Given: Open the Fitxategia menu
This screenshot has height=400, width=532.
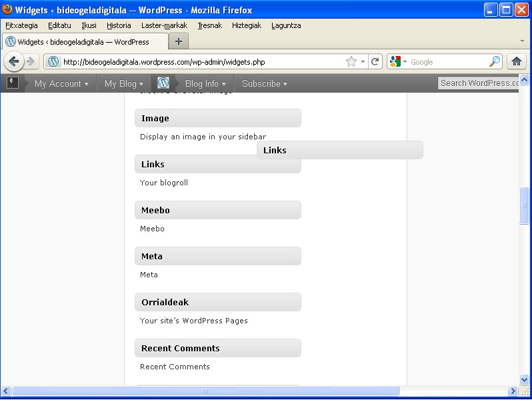Looking at the screenshot, I should tap(21, 25).
